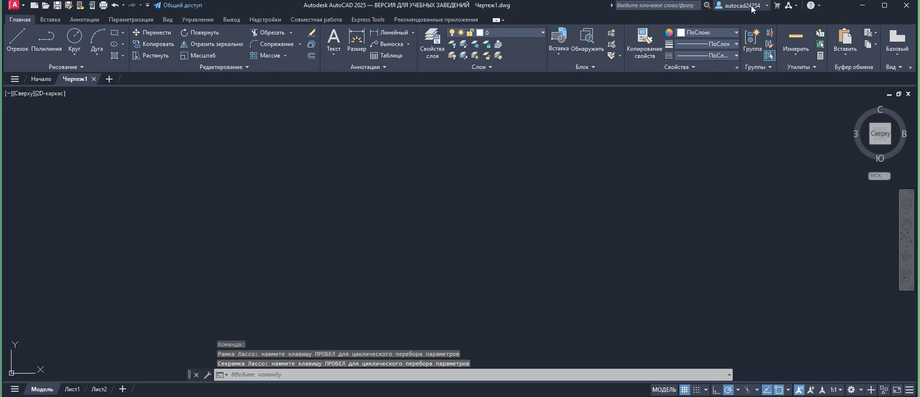Toggle annotation objects visibility in status bar
920x397 pixels.
point(799,390)
